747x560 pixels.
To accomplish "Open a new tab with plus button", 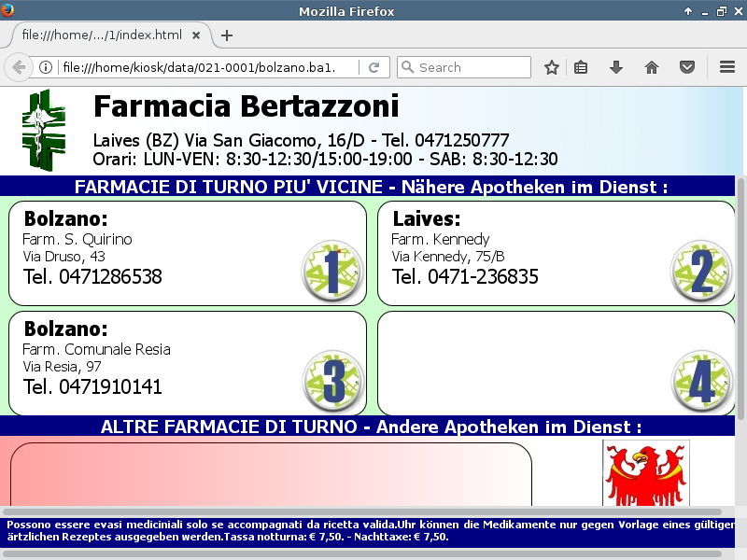I will (227, 35).
